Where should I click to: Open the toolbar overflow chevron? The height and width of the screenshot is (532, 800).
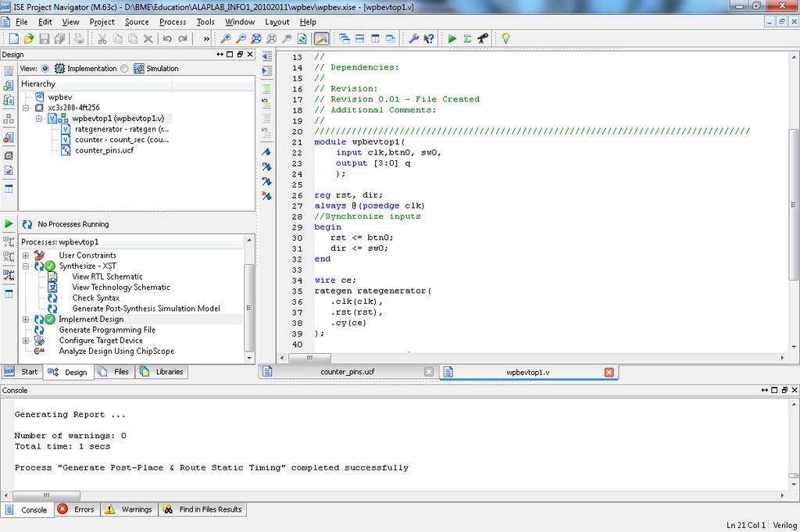[206, 39]
